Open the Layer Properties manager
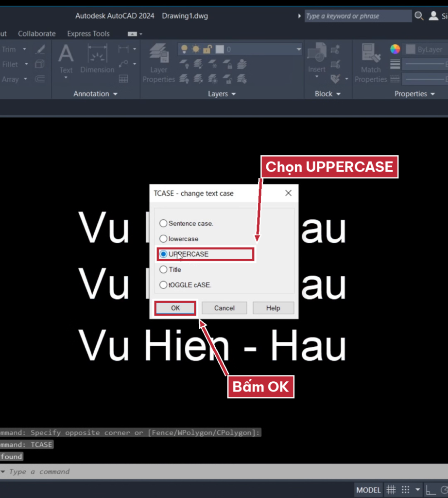 (158, 63)
